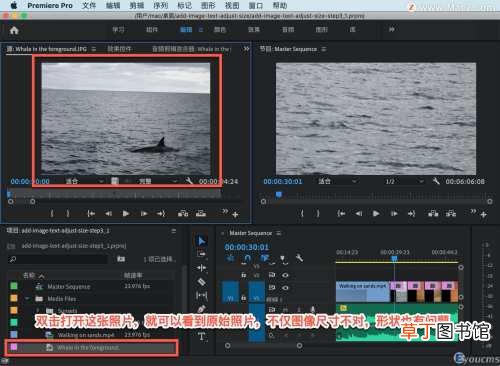Viewport: 500px width, 366px height.
Task: Add a marker in the timeline
Action: [x=283, y=259]
